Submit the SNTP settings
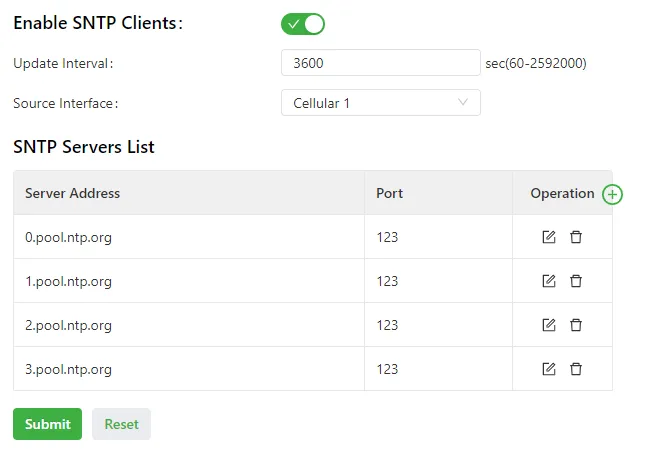 click(47, 424)
